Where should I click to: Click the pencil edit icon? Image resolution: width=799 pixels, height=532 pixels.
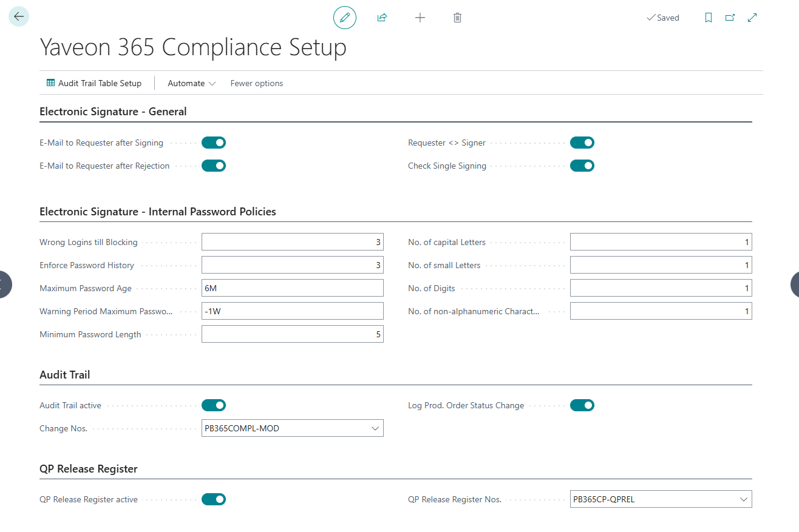(345, 18)
